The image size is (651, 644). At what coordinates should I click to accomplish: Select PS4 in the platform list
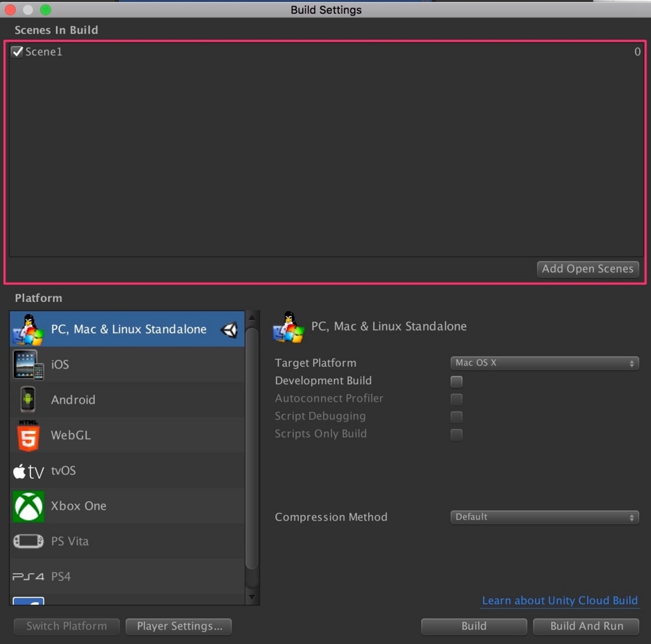[x=127, y=577]
